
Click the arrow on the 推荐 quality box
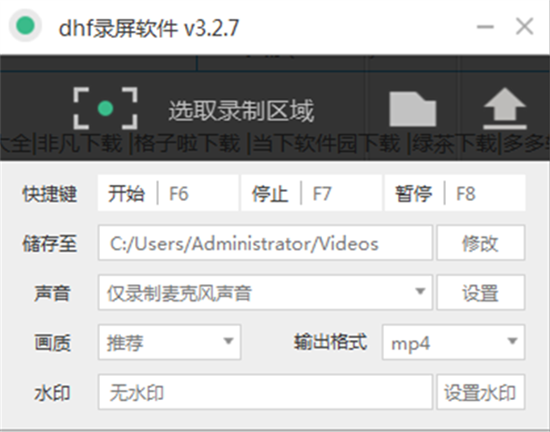[228, 341]
